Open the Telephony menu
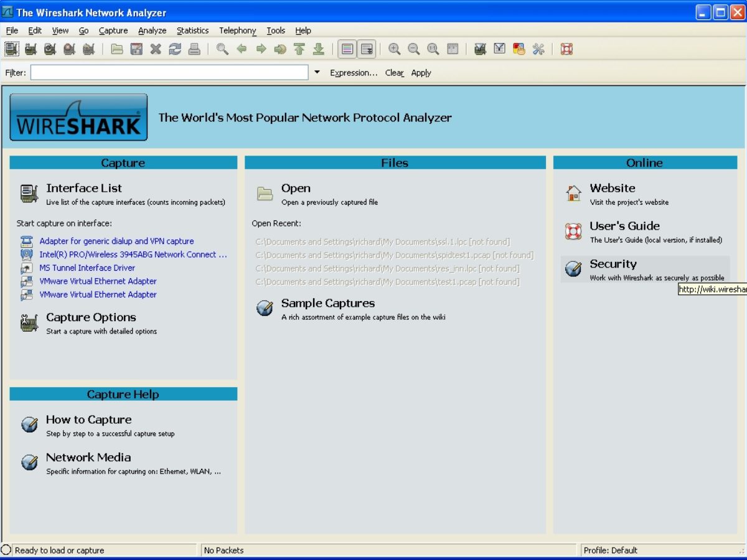The image size is (747, 560). (238, 30)
